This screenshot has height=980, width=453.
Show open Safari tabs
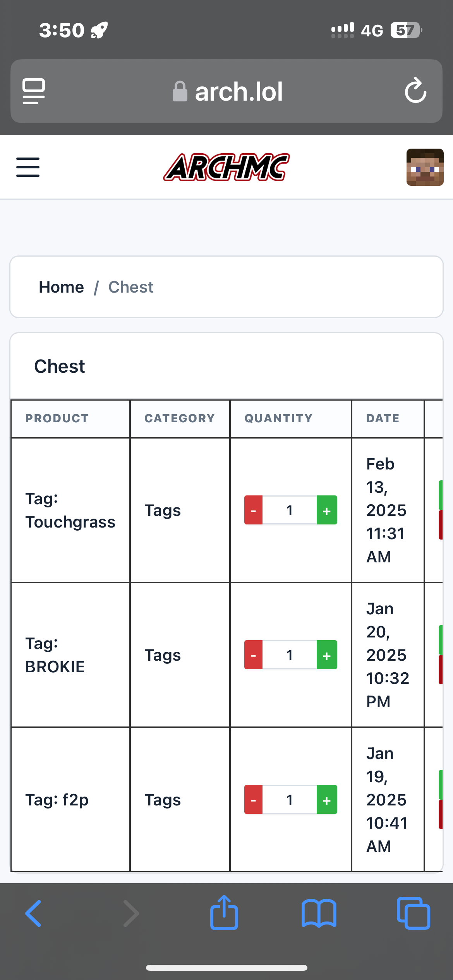(x=413, y=913)
